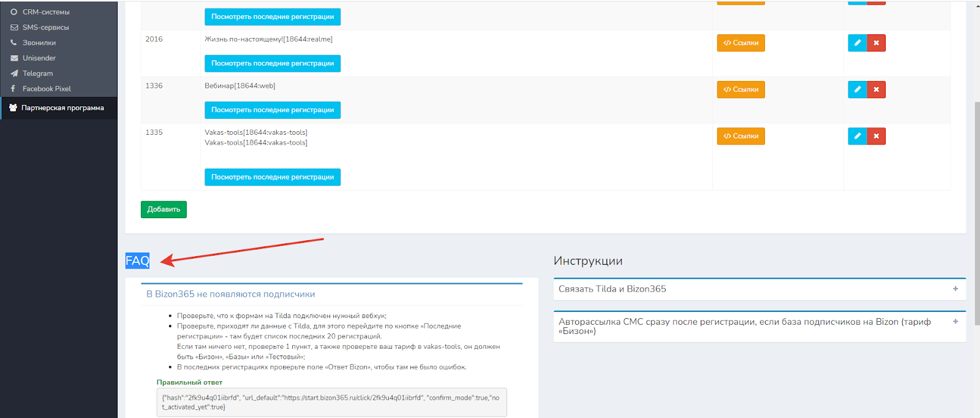
Task: Select SMS-сервисы in the sidebar
Action: [45, 28]
